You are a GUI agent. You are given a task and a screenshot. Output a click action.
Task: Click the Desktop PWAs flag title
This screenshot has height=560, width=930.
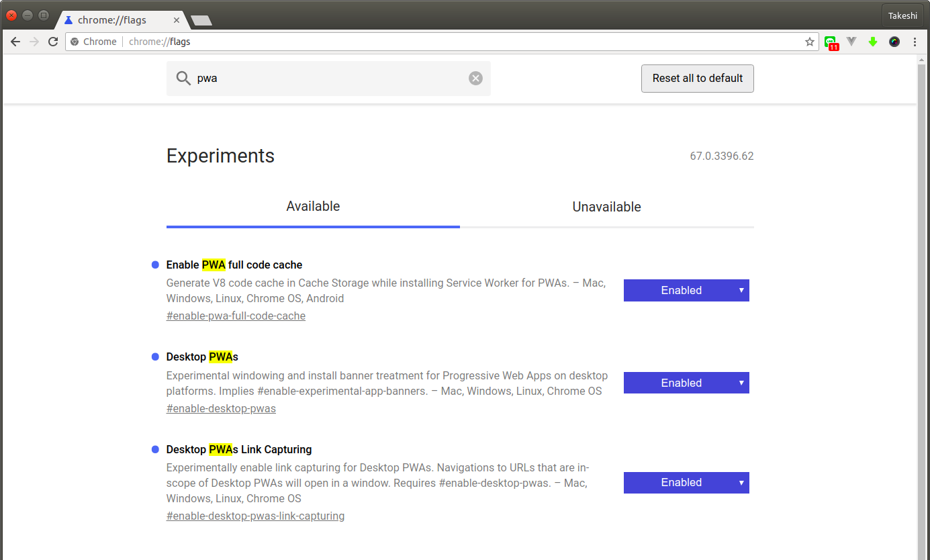pyautogui.click(x=202, y=357)
